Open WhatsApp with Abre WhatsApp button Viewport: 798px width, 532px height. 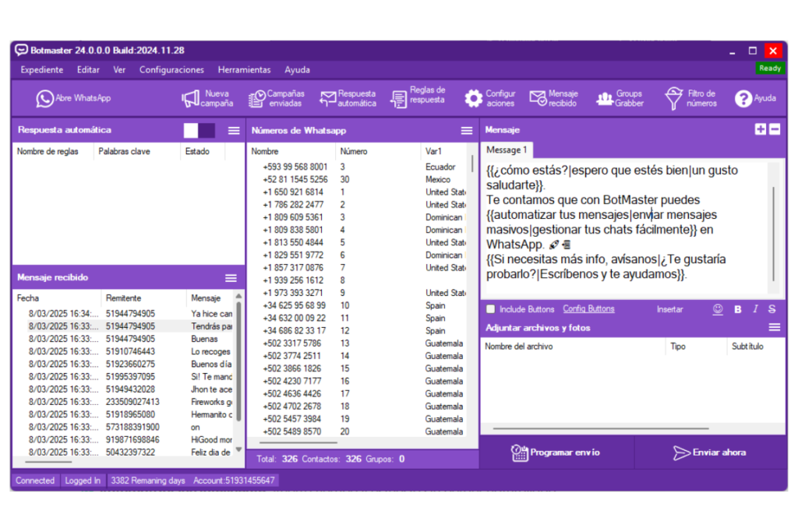[73, 98]
